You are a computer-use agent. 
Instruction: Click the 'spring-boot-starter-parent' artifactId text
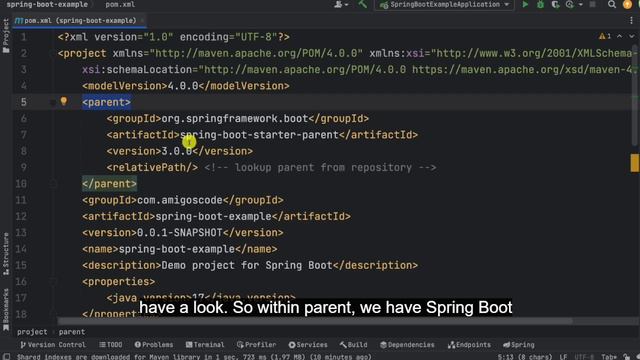(x=259, y=135)
